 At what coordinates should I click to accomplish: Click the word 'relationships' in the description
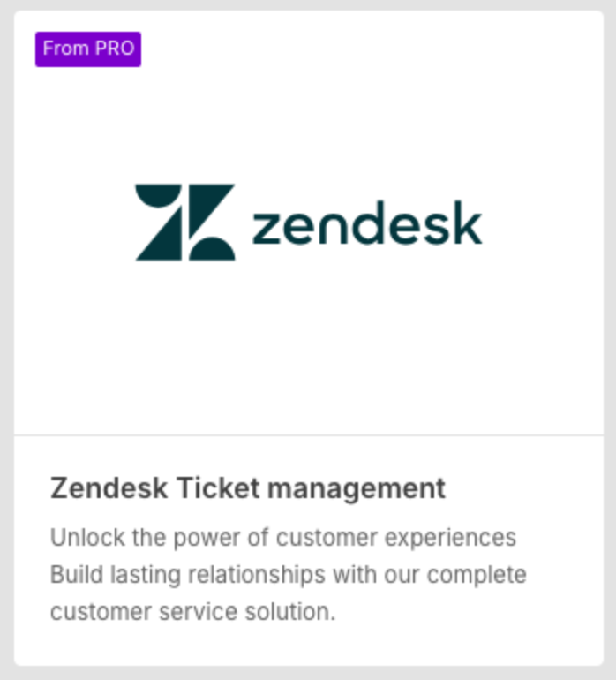point(257,575)
